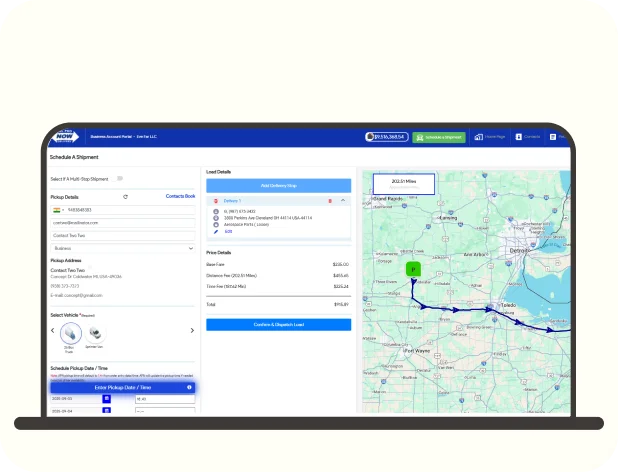Click the refresh icon beside Pickup Details

[125, 197]
